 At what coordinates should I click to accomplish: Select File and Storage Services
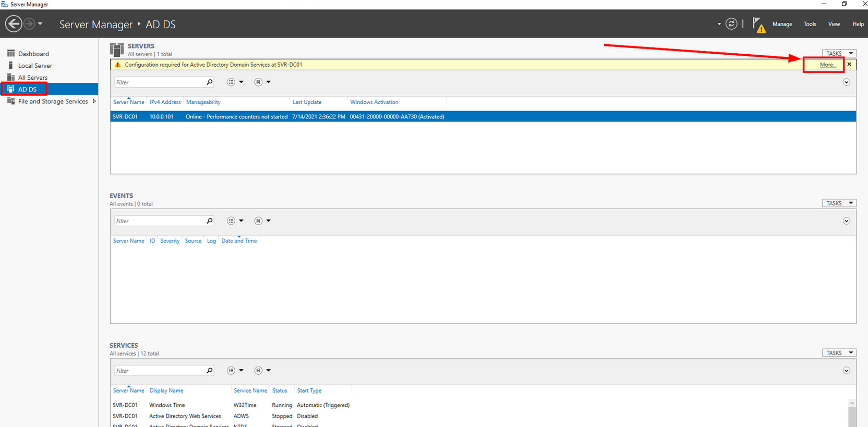click(x=53, y=101)
